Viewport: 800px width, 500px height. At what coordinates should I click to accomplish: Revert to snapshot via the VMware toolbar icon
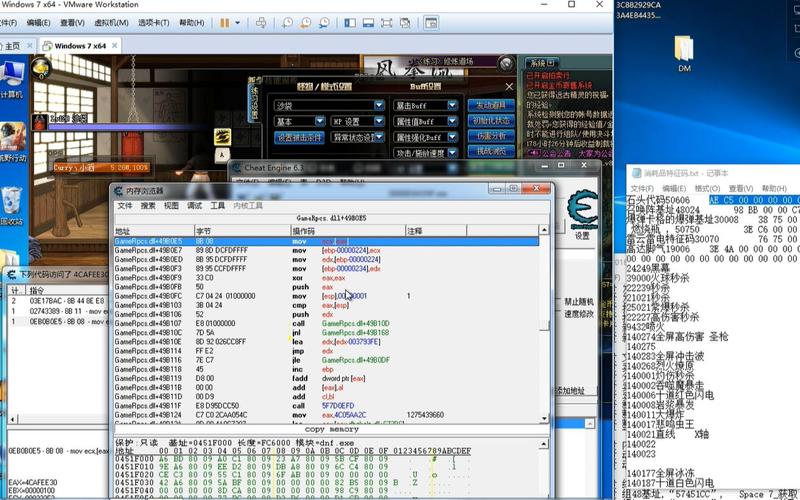(306, 23)
